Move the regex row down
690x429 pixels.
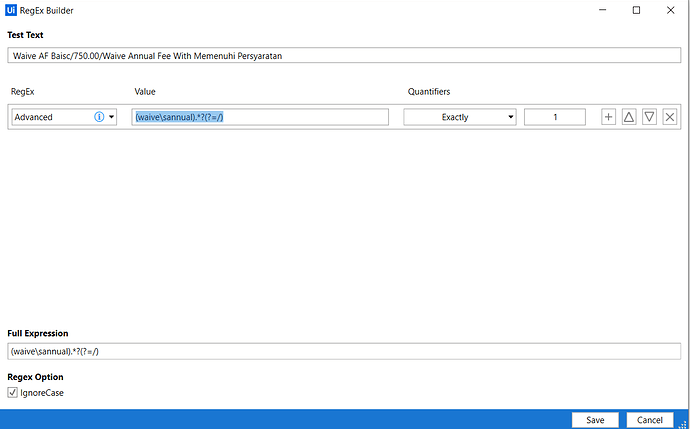tap(650, 117)
